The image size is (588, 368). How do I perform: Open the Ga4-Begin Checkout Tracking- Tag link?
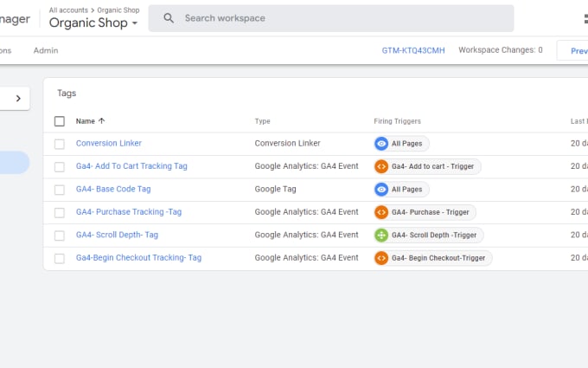(138, 258)
